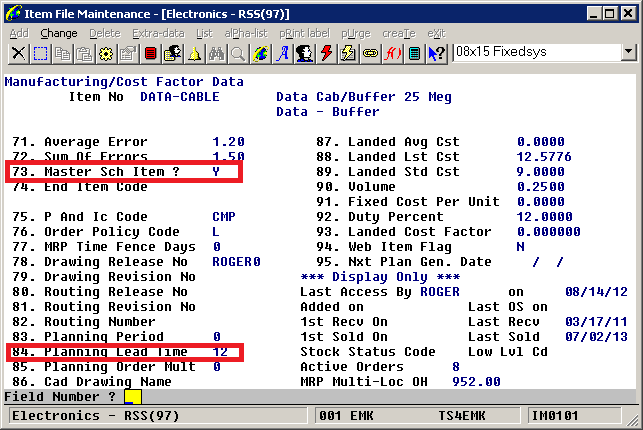Click the Last Access date 08/14/12
The width and height of the screenshot is (643, 430).
596,292
